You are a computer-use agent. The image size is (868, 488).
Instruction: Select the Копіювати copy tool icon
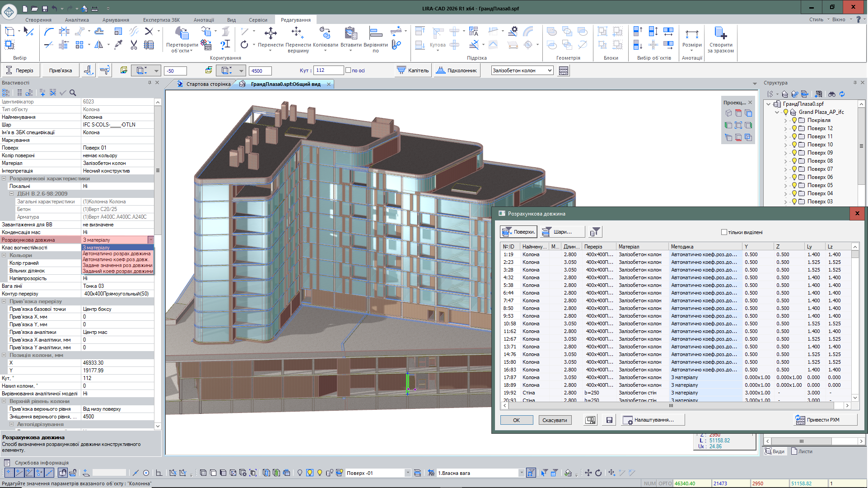pyautogui.click(x=325, y=33)
